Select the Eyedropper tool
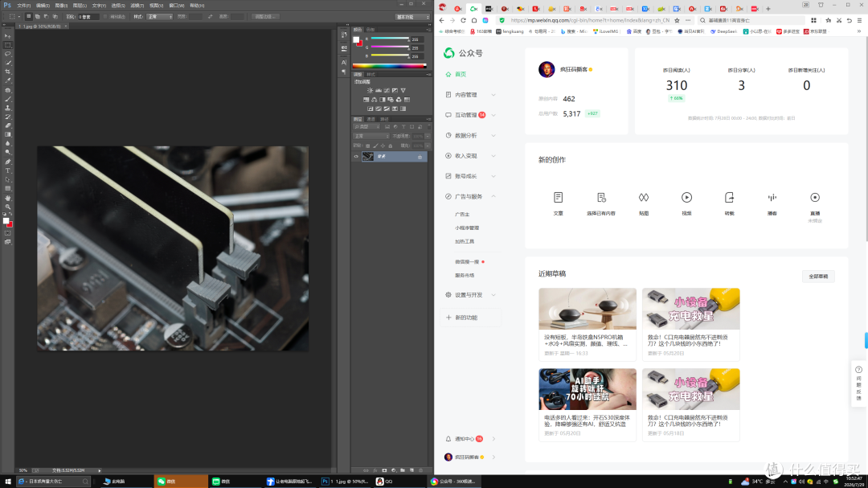 click(x=8, y=80)
